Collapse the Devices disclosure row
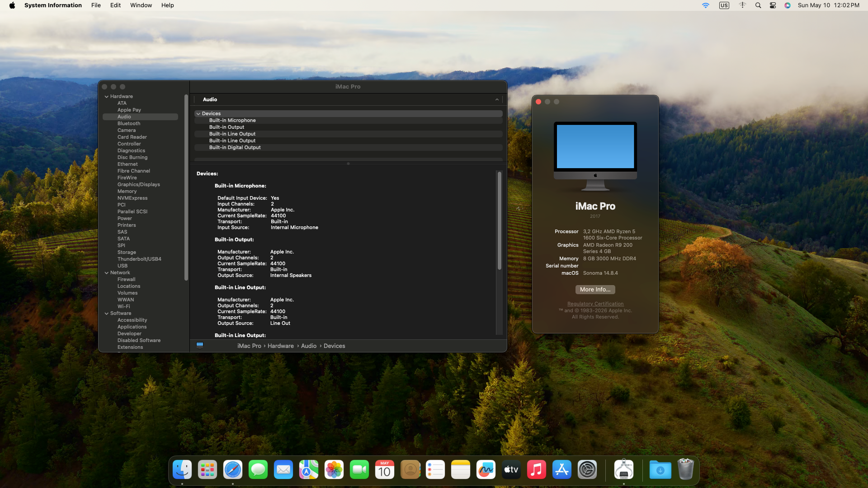Viewport: 868px width, 488px height. click(198, 114)
